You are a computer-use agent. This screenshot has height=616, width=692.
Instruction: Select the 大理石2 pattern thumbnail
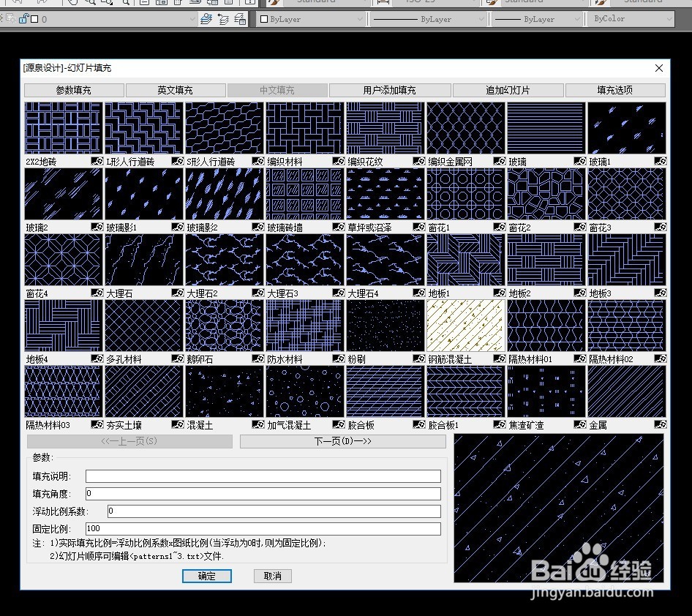(x=224, y=260)
